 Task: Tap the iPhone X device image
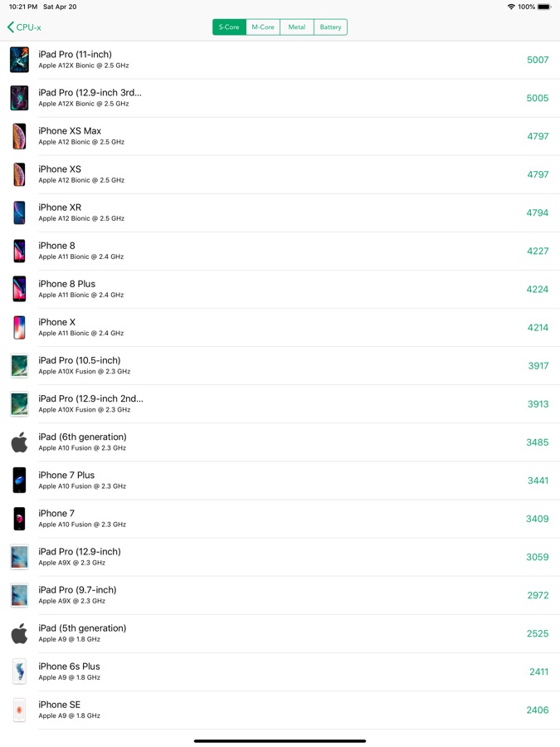tap(19, 327)
